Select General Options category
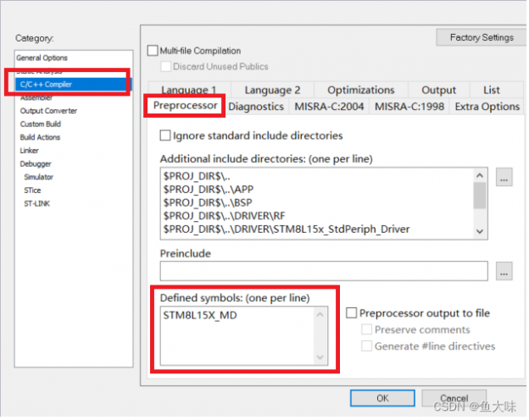529x420 pixels. (42, 58)
